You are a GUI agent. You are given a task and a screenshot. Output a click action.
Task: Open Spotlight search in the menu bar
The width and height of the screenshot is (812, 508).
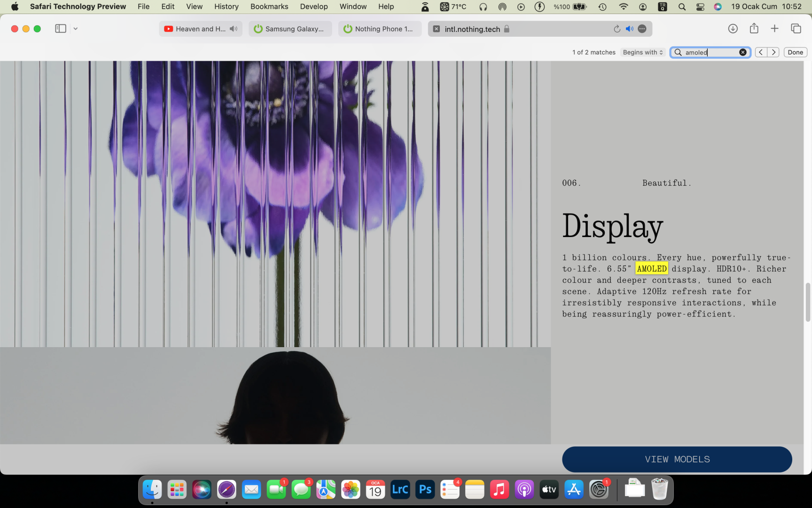[682, 7]
